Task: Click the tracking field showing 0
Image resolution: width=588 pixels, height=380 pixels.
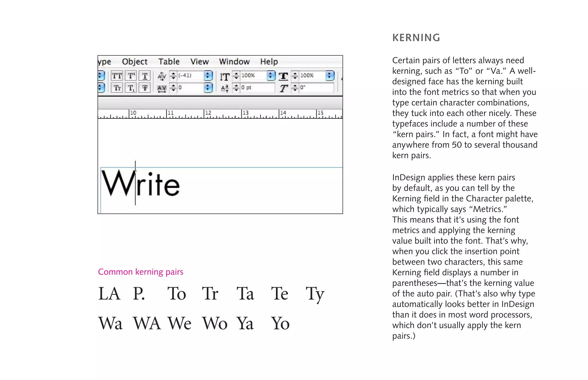Action: pos(191,88)
